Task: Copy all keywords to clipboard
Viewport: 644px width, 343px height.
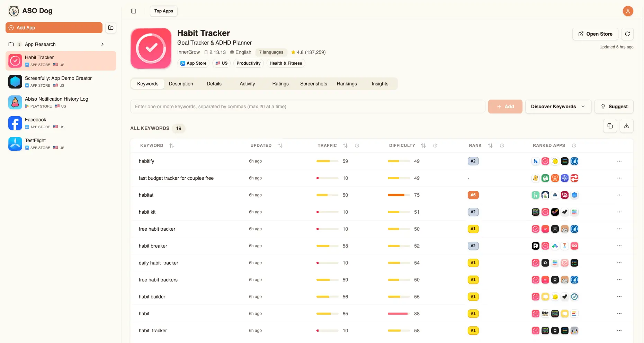Action: [x=610, y=126]
